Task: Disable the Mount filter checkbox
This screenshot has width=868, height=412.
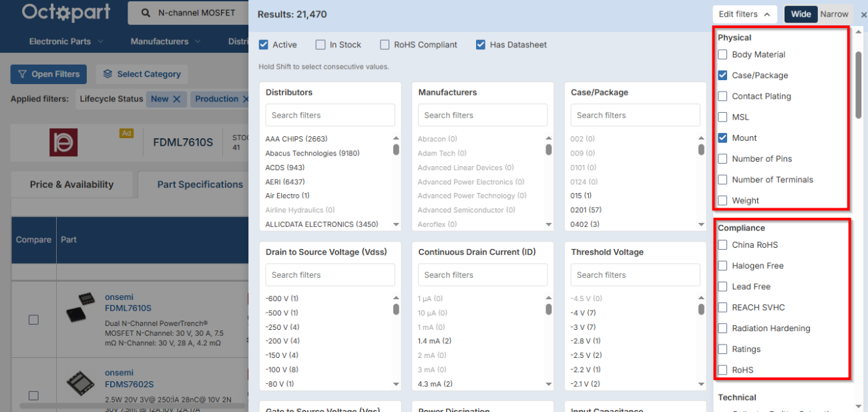Action: 722,138
